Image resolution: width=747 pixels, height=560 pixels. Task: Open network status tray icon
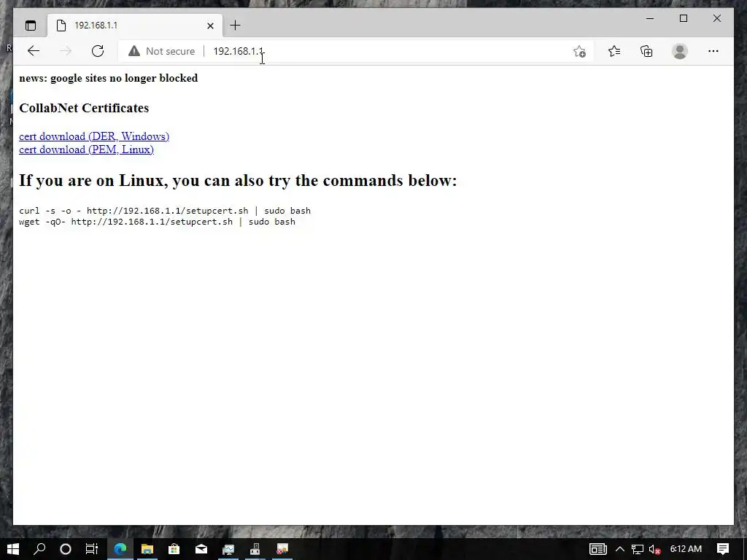pos(638,549)
